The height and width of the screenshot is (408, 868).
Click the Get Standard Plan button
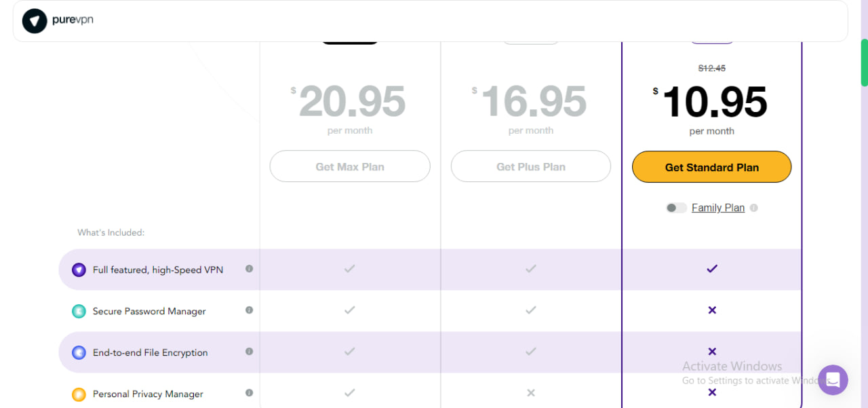point(711,166)
